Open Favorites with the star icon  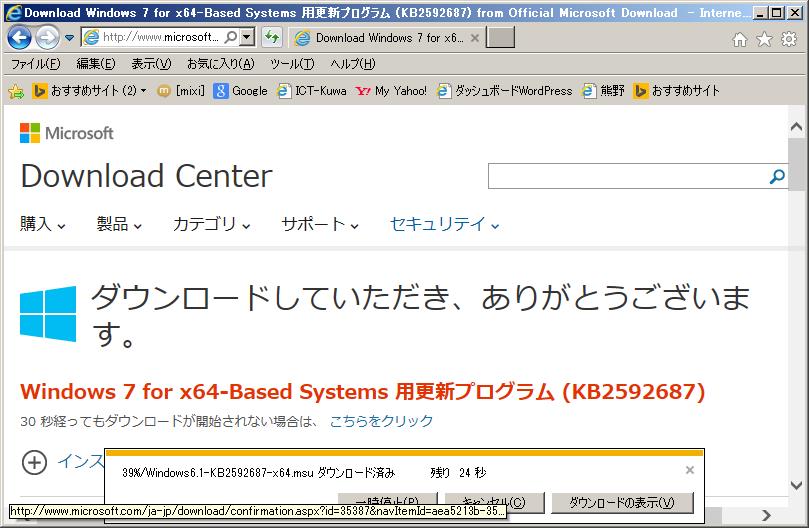(x=764, y=39)
